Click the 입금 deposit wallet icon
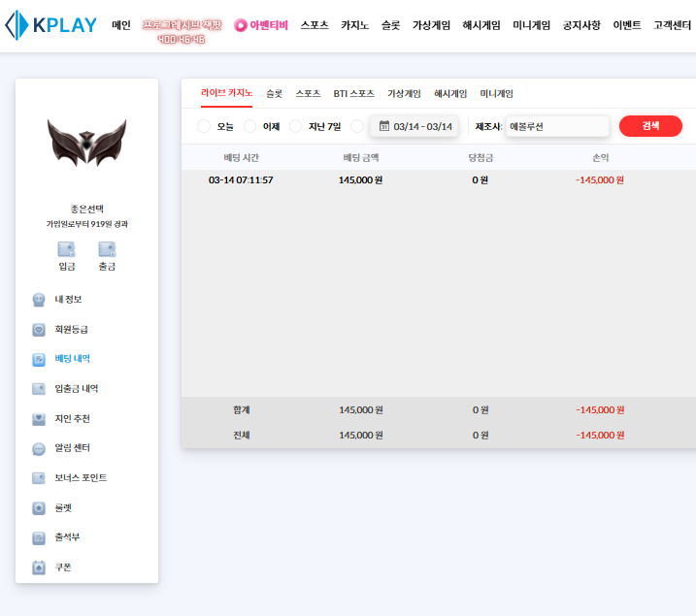This screenshot has width=696, height=616. (66, 249)
